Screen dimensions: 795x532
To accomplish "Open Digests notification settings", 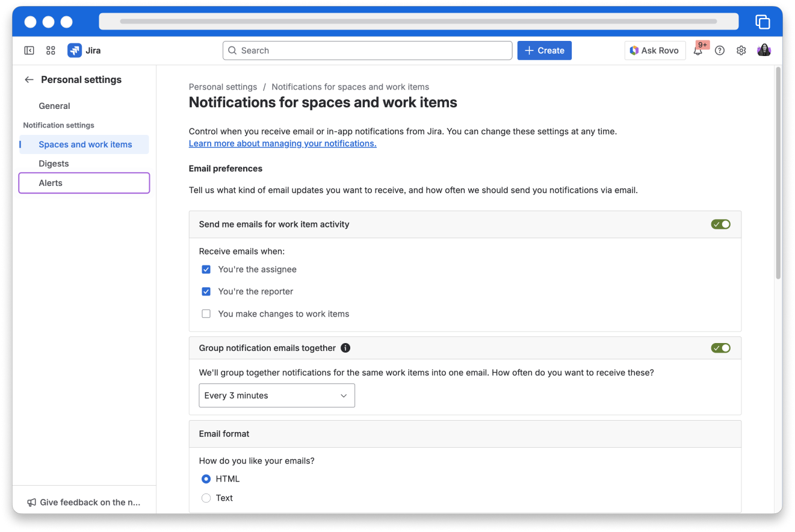I will click(54, 164).
